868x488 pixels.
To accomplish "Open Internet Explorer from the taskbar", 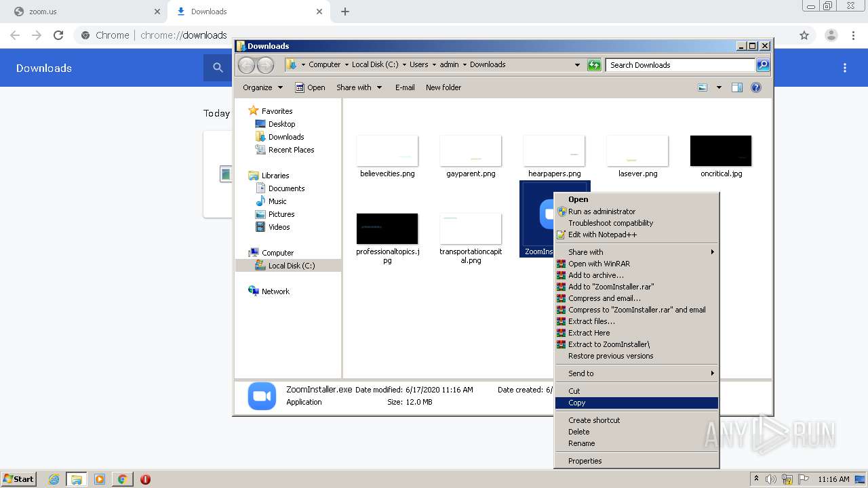I will coord(54,479).
